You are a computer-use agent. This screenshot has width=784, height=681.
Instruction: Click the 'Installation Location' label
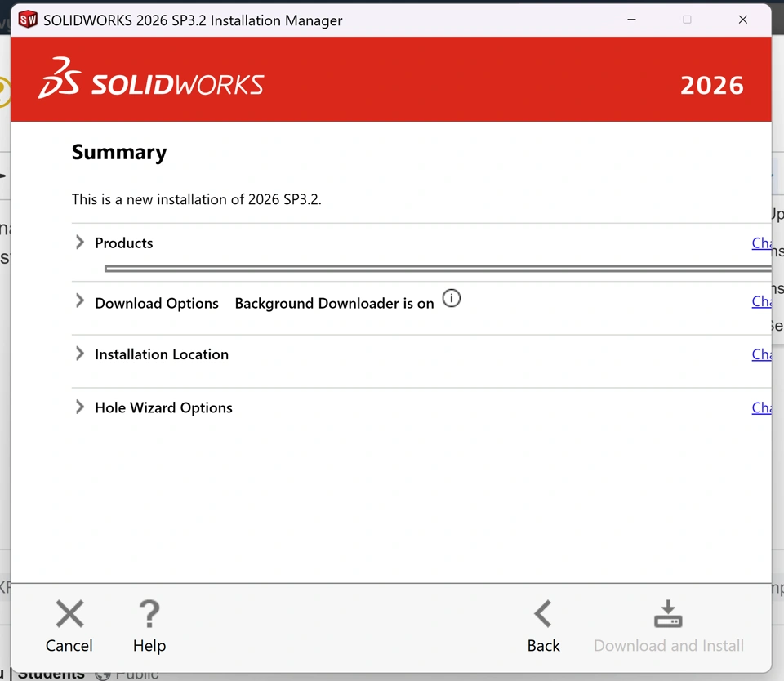coord(162,354)
